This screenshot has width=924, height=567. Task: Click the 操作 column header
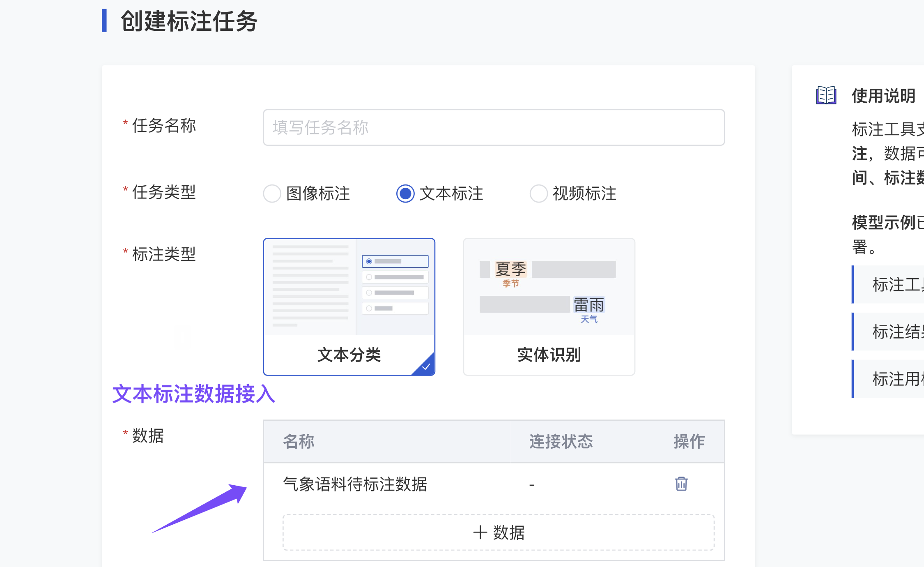point(689,442)
